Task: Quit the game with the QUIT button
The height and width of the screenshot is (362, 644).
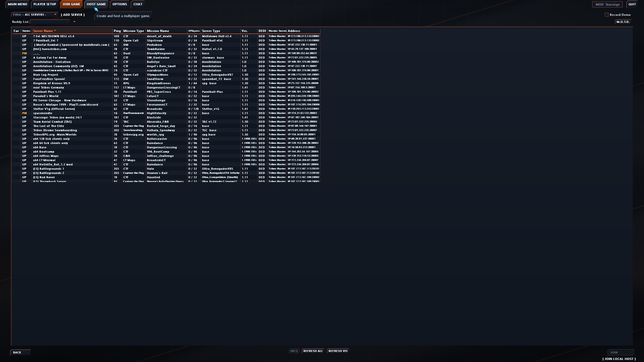Action: (x=632, y=4)
